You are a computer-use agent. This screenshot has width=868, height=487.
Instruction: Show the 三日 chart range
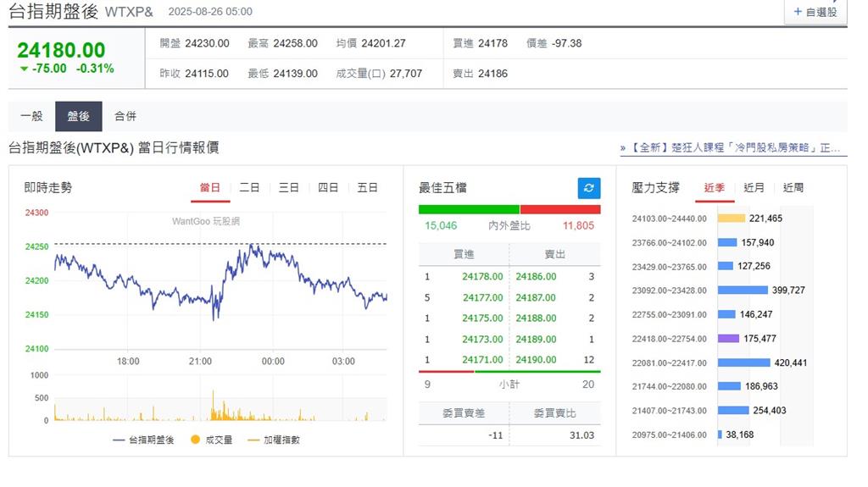click(288, 188)
